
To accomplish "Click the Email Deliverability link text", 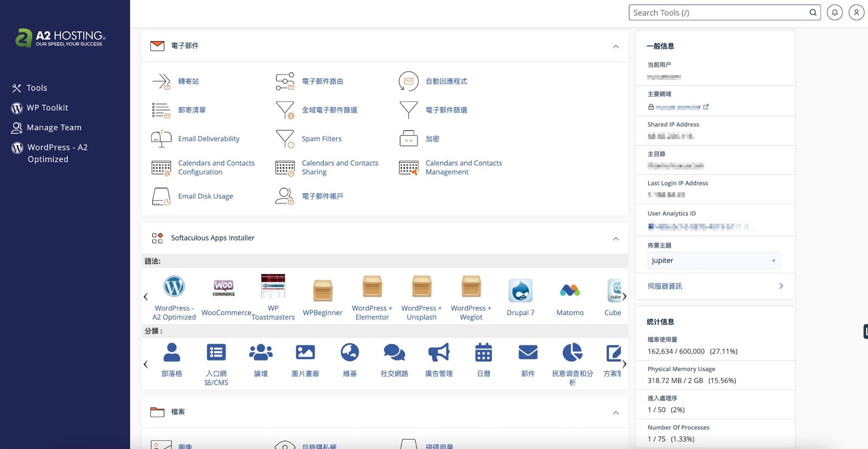I will [x=209, y=139].
